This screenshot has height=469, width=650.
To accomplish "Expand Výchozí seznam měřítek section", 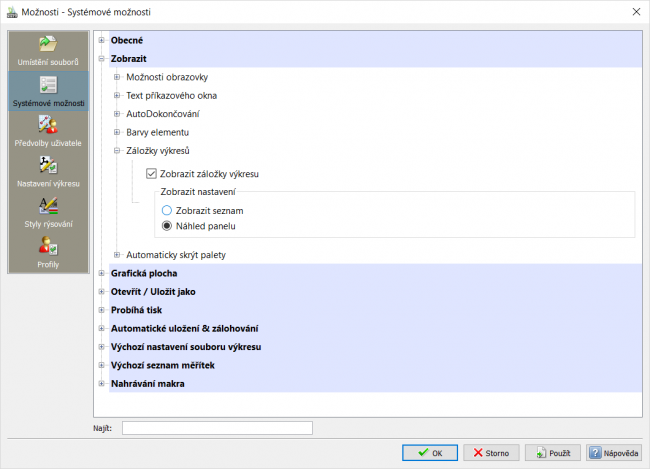I will [x=101, y=365].
